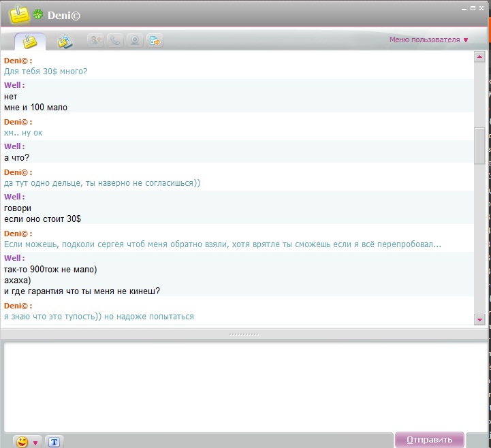Click the line 'так-то 900тож не мало)'
The width and height of the screenshot is (491, 448).
pos(50,269)
